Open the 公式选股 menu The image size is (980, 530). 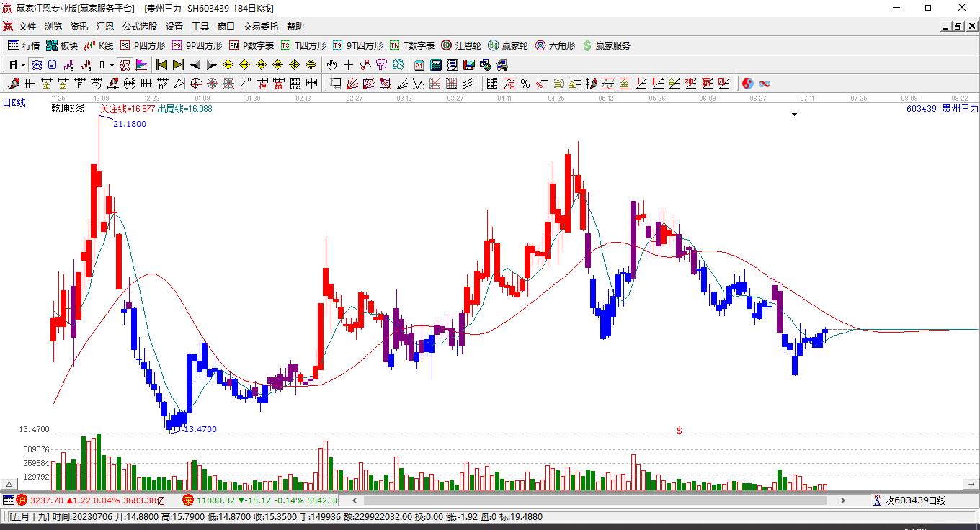[140, 27]
